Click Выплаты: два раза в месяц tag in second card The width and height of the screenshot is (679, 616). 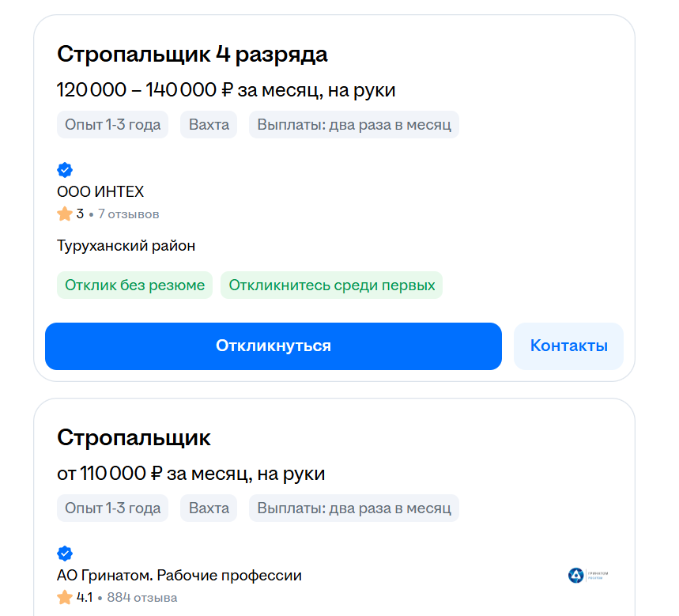[x=354, y=508]
